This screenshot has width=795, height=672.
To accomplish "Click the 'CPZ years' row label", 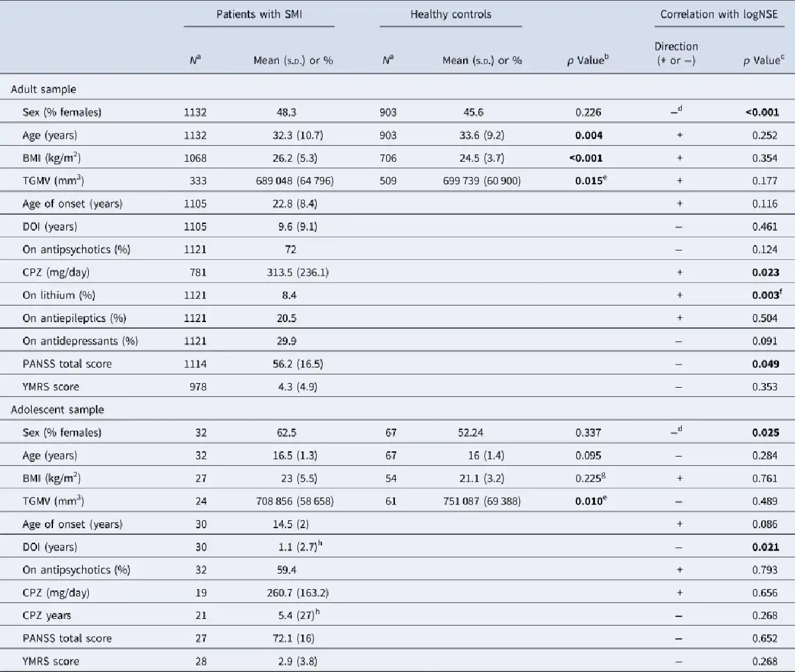I will coord(46,616).
